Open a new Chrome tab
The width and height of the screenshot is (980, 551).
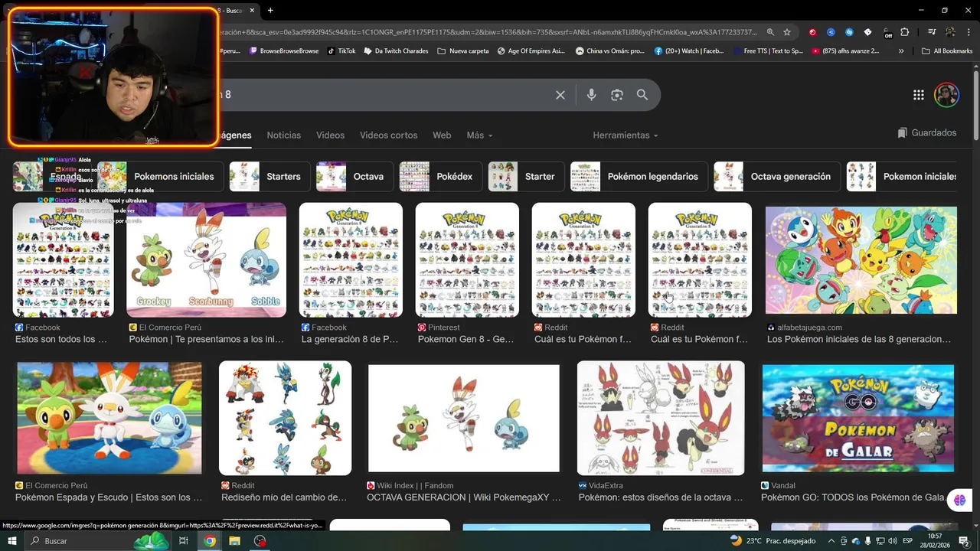pyautogui.click(x=270, y=10)
